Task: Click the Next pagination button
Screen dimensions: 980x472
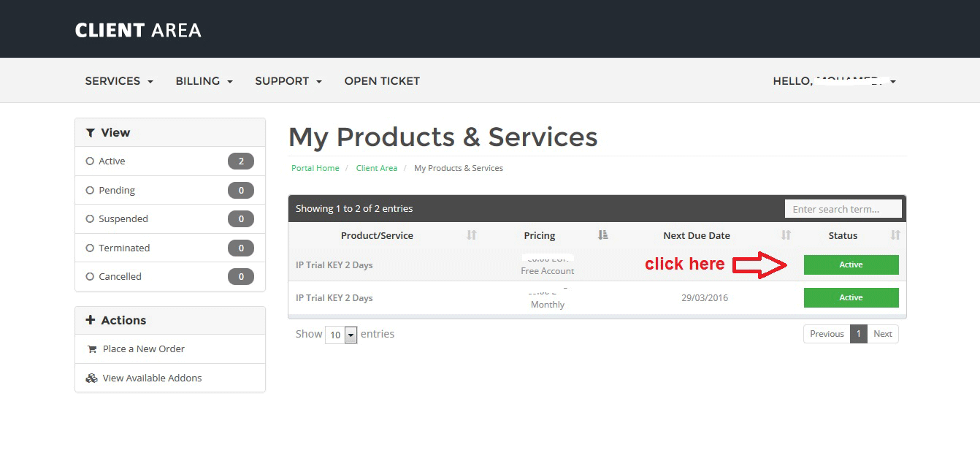Action: tap(883, 334)
